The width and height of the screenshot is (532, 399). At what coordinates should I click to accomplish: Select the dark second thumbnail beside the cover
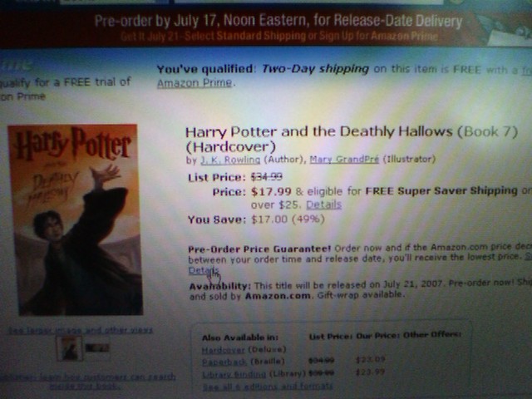pos(97,347)
